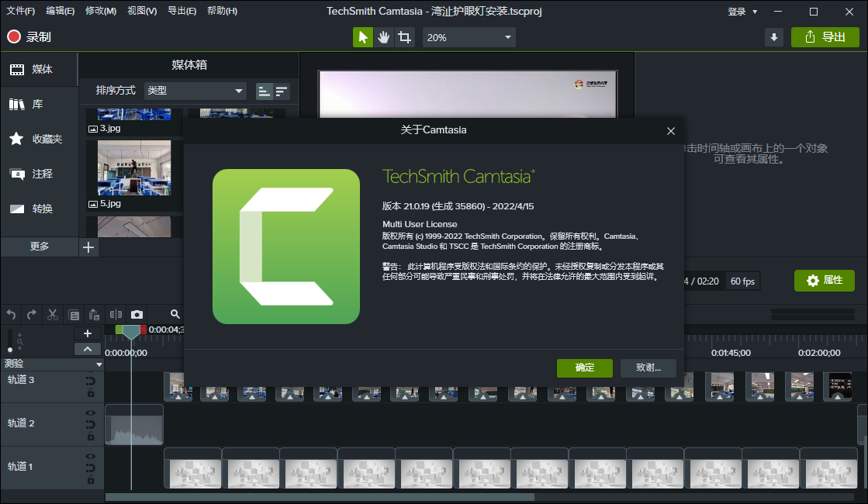Close the 关于Camtasia dialog

tap(671, 131)
